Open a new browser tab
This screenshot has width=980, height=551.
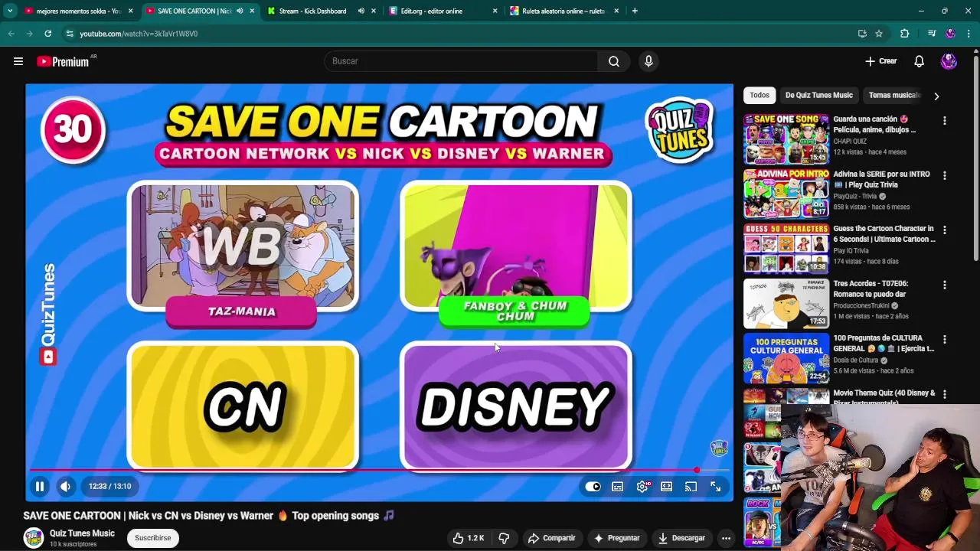click(x=635, y=11)
